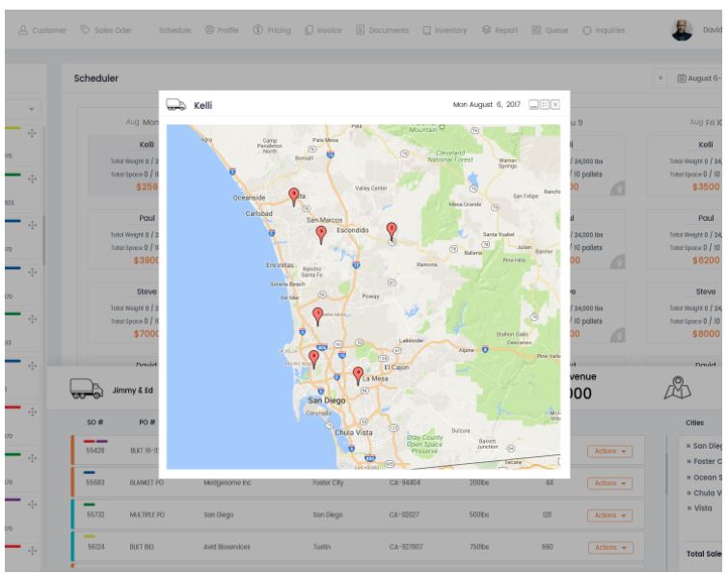Open the Documents nav item
This screenshot has height=574, width=728.
coord(383,30)
